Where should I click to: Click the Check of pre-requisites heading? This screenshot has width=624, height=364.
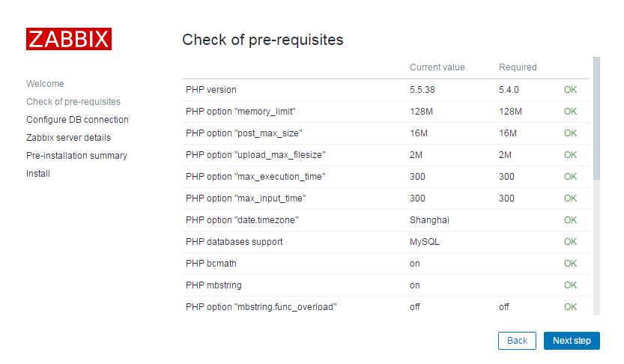(263, 40)
